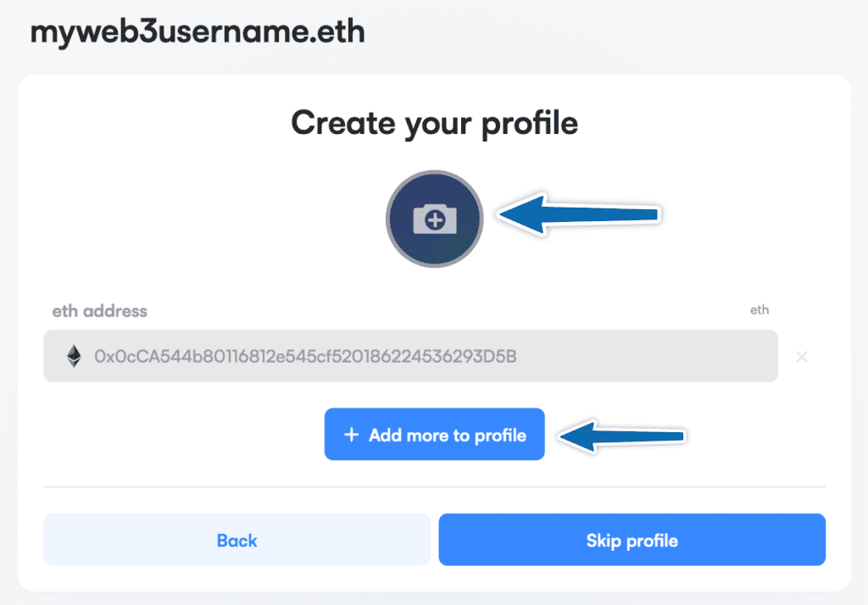Click the "Create your profile" heading

pos(434,123)
